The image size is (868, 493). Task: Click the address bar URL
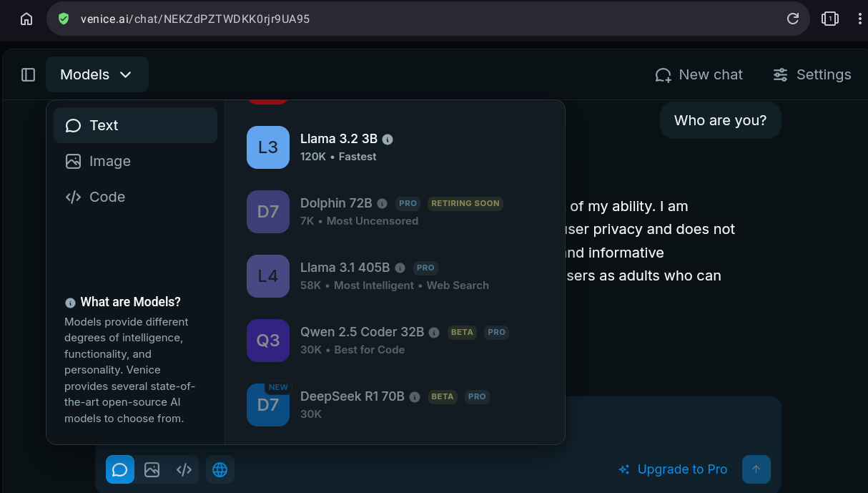coord(195,19)
